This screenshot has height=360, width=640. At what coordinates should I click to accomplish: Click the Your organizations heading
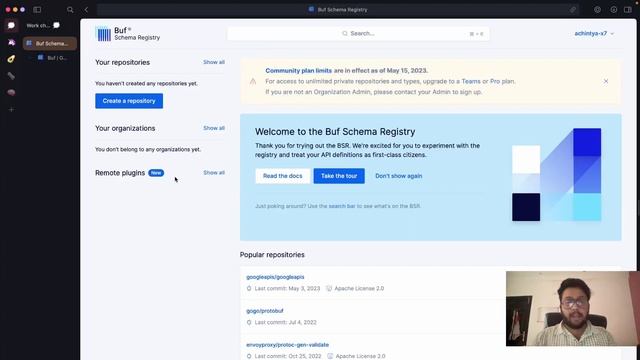pyautogui.click(x=125, y=128)
